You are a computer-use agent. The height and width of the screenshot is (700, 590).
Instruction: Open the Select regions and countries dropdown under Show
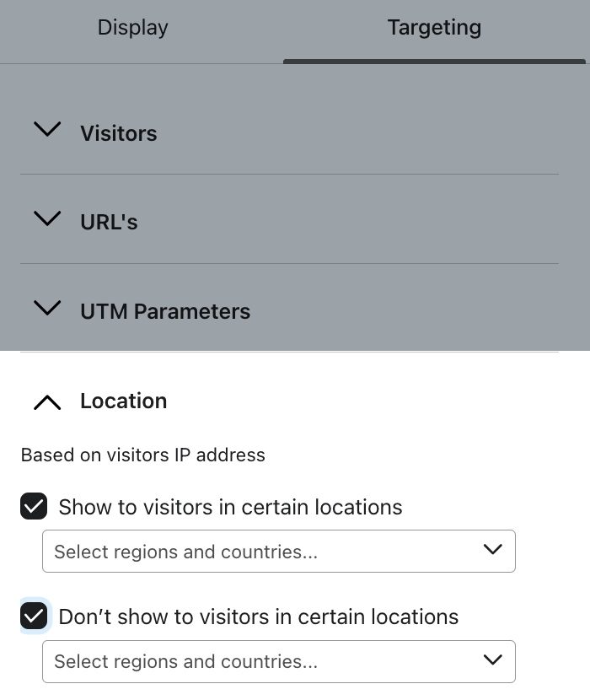(x=279, y=551)
